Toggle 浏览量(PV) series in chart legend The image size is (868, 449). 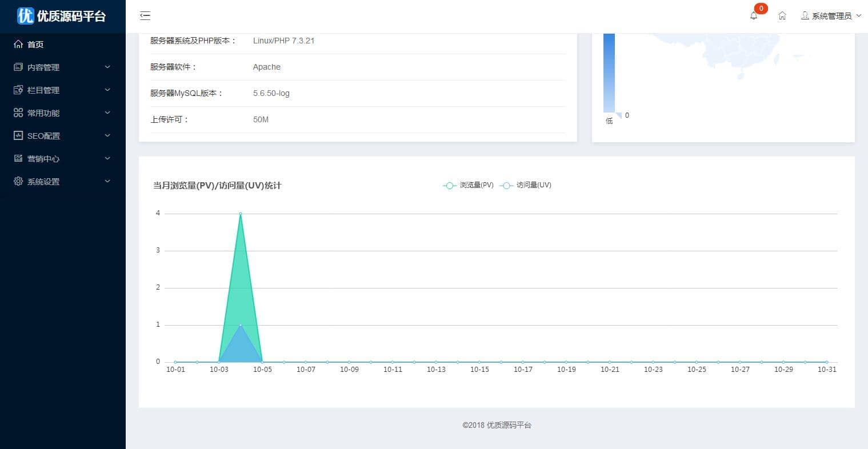(x=468, y=185)
